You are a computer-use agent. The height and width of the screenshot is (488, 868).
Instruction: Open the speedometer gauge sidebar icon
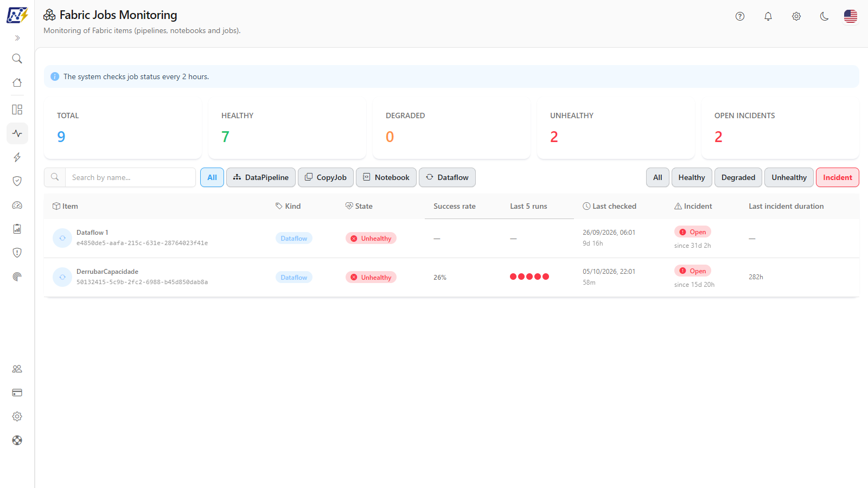17,205
